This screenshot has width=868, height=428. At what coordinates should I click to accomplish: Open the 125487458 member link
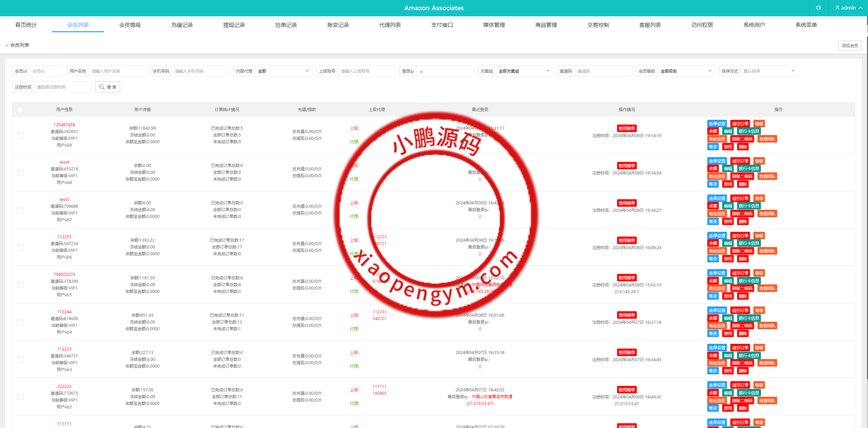(x=64, y=125)
